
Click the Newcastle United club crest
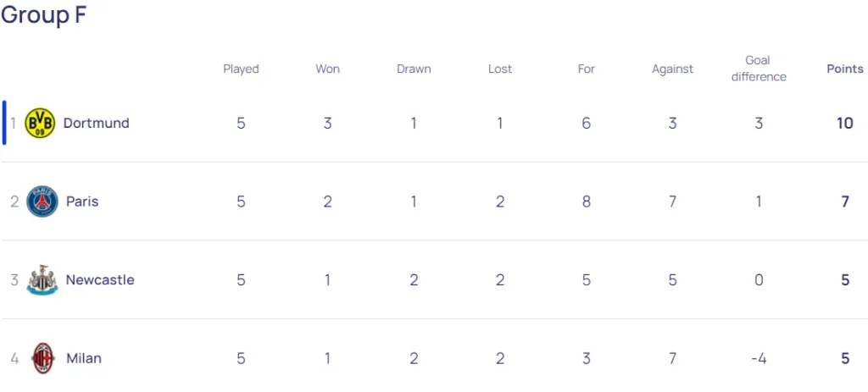pos(42,280)
